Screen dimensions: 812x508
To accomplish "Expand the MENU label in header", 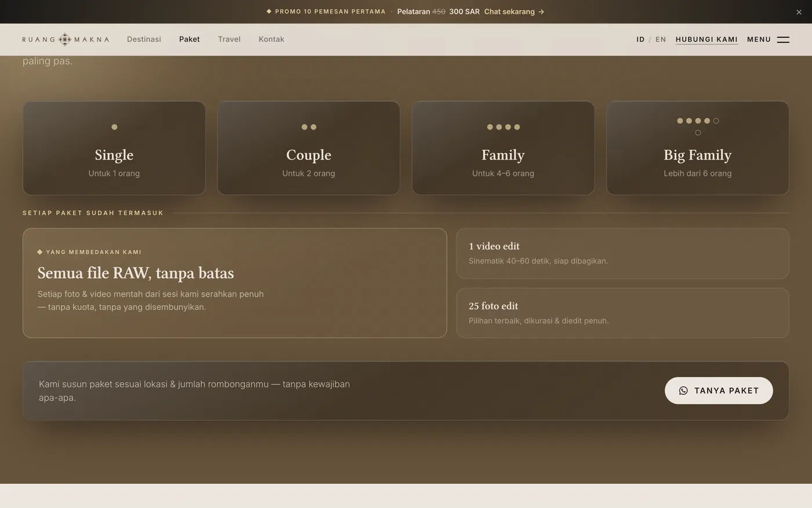I will (759, 39).
